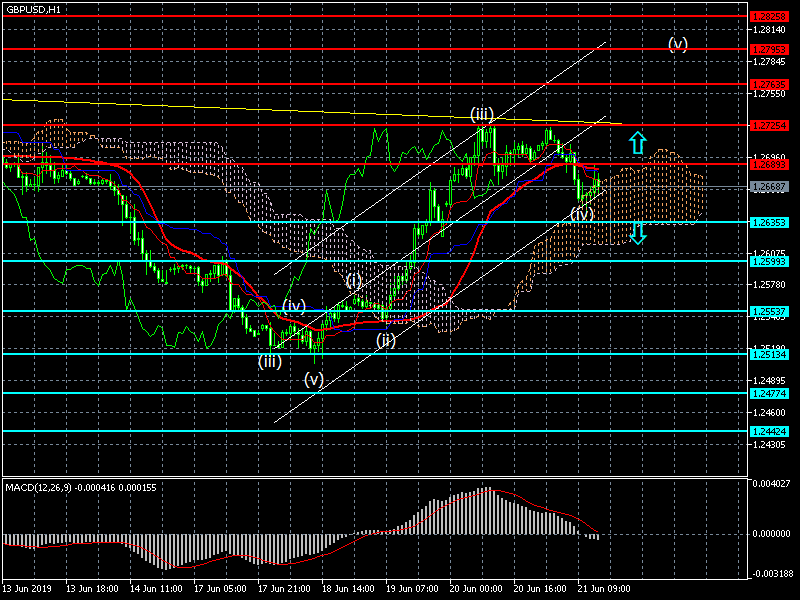
Task: Click the GBPUSD,H1 chart title
Action: click(x=33, y=9)
